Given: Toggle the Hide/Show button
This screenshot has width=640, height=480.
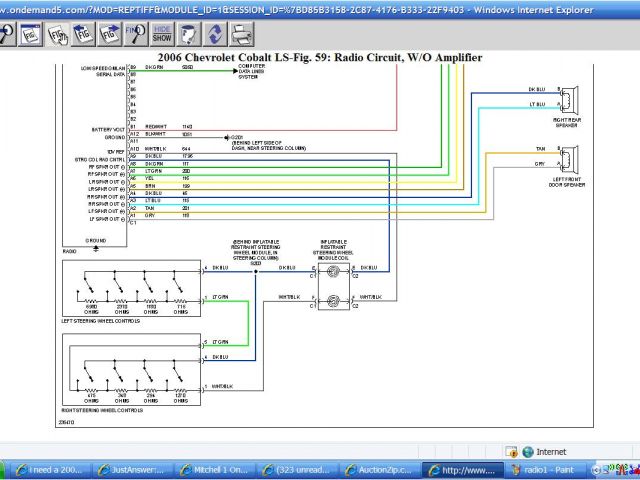Looking at the screenshot, I should (162, 33).
